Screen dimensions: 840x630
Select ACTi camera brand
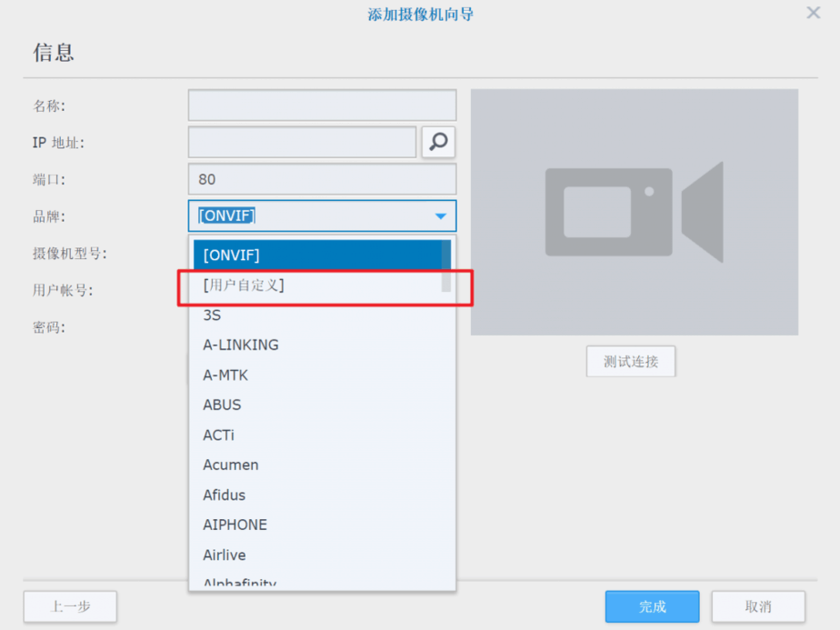coord(320,435)
